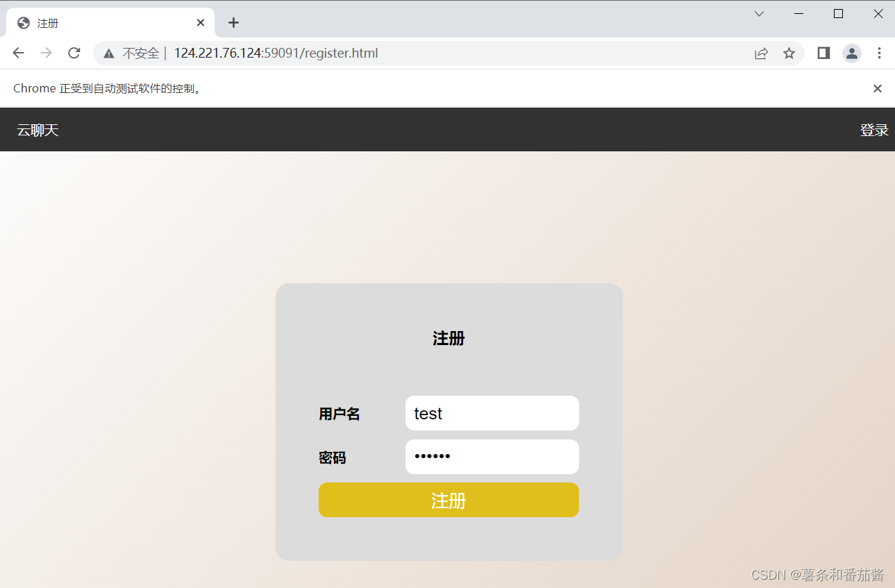Expand the tab search chevron
The image size is (895, 588).
click(759, 14)
